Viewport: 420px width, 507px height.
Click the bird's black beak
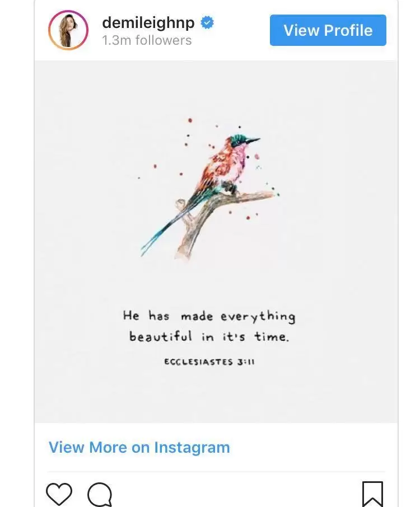[x=253, y=140]
